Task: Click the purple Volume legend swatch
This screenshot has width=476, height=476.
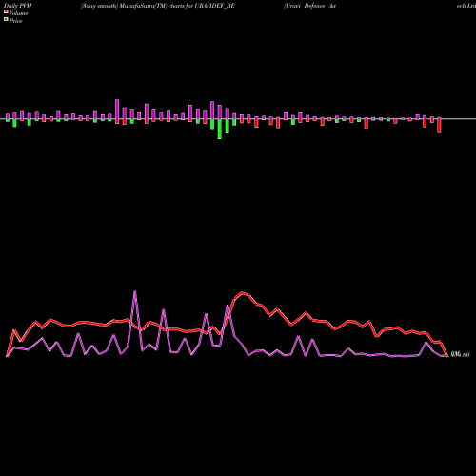Action: tap(6, 11)
